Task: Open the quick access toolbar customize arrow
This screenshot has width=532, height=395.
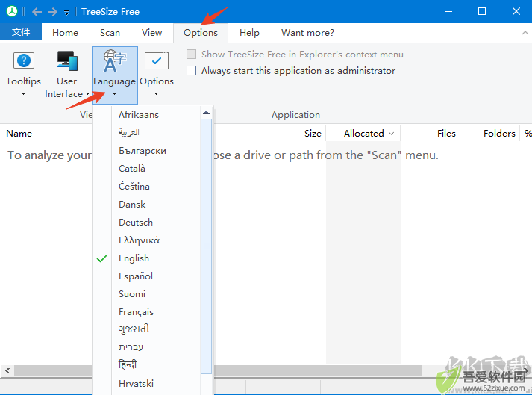Action: 67,13
